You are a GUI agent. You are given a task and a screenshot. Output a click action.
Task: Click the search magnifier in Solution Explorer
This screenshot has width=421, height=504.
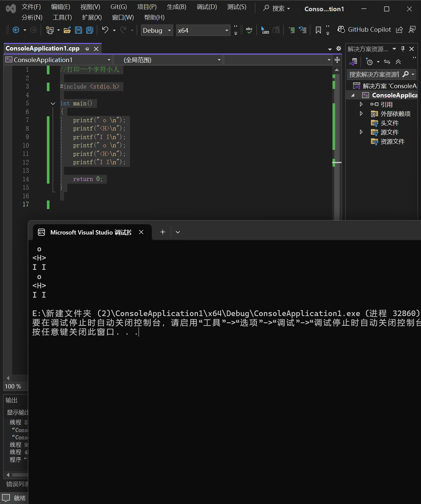(405, 74)
